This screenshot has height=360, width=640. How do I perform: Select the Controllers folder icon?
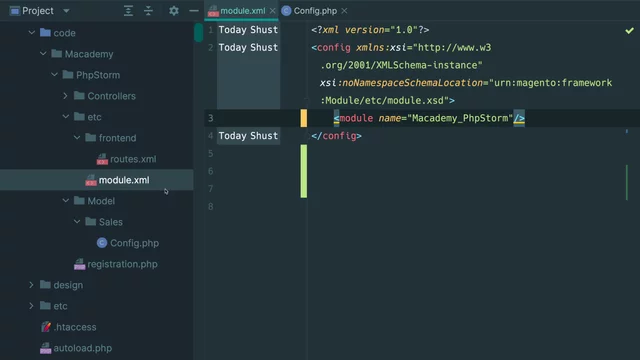click(x=79, y=96)
